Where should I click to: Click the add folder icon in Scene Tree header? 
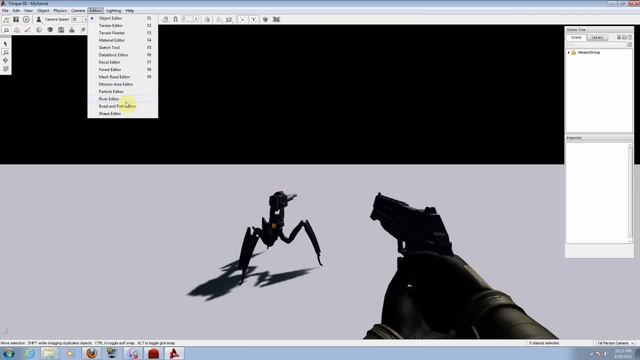click(x=624, y=38)
